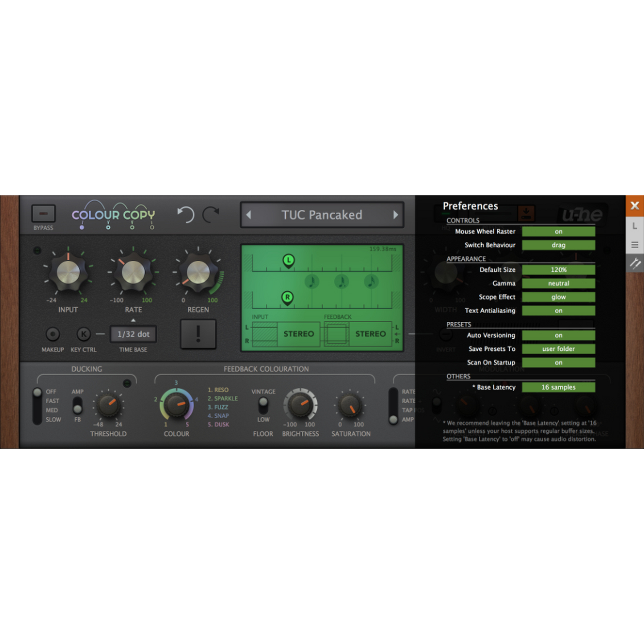Click the Input STEREO mode button
Screen dimensions: 644x644
pyautogui.click(x=299, y=334)
